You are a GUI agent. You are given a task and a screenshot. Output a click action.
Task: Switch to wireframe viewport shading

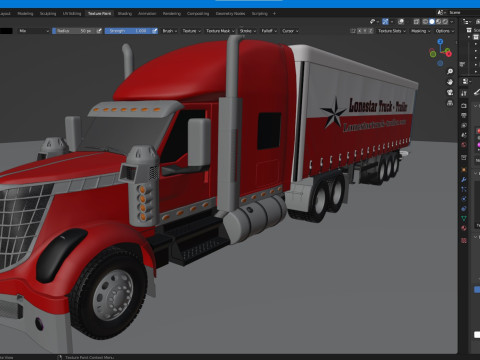pos(425,22)
